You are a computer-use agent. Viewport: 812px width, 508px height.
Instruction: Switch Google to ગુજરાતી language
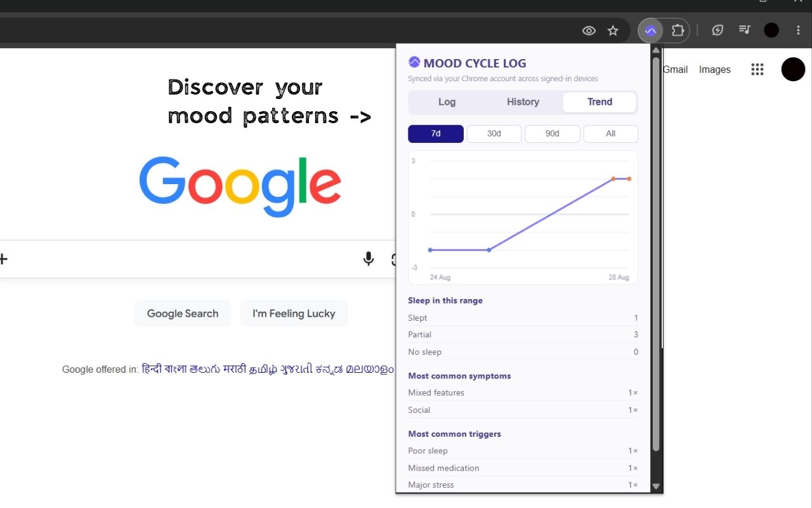click(297, 369)
